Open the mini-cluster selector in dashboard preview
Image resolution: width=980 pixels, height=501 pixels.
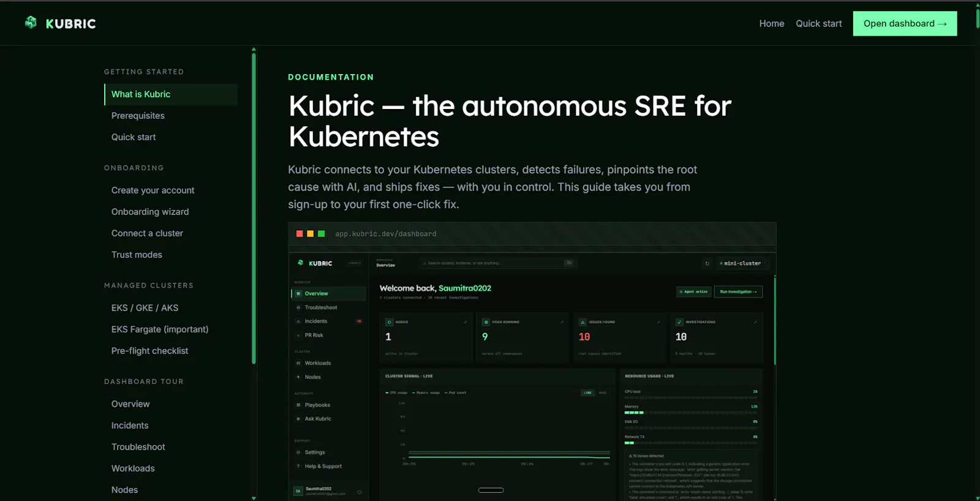(x=742, y=263)
